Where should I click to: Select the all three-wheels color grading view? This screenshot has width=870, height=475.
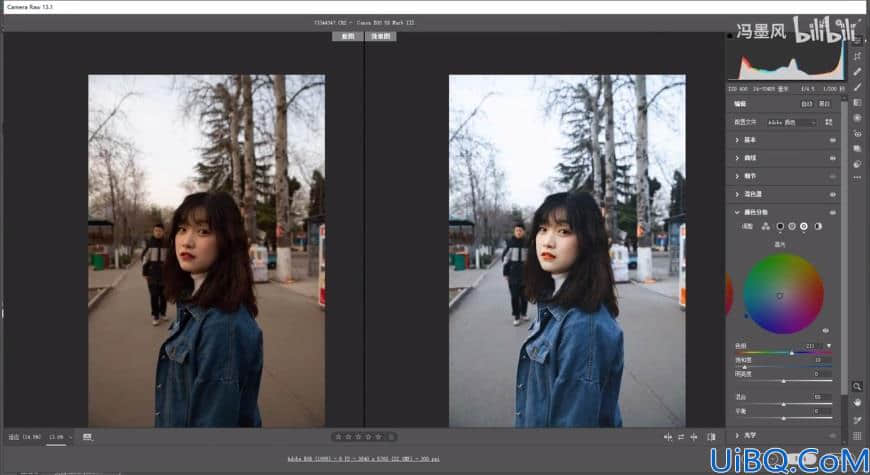coord(766,226)
